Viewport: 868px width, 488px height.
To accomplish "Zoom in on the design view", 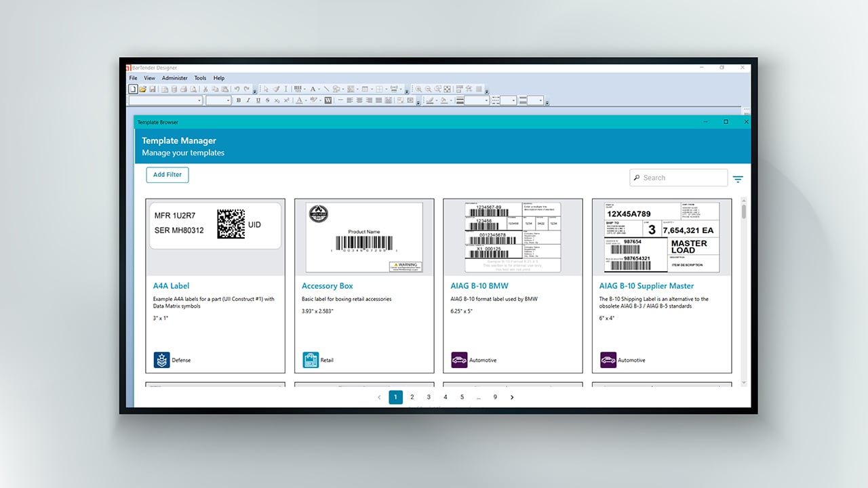I will (x=418, y=89).
